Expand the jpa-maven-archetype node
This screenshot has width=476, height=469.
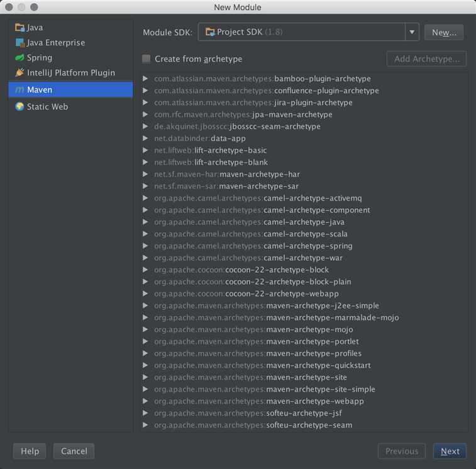(x=145, y=114)
